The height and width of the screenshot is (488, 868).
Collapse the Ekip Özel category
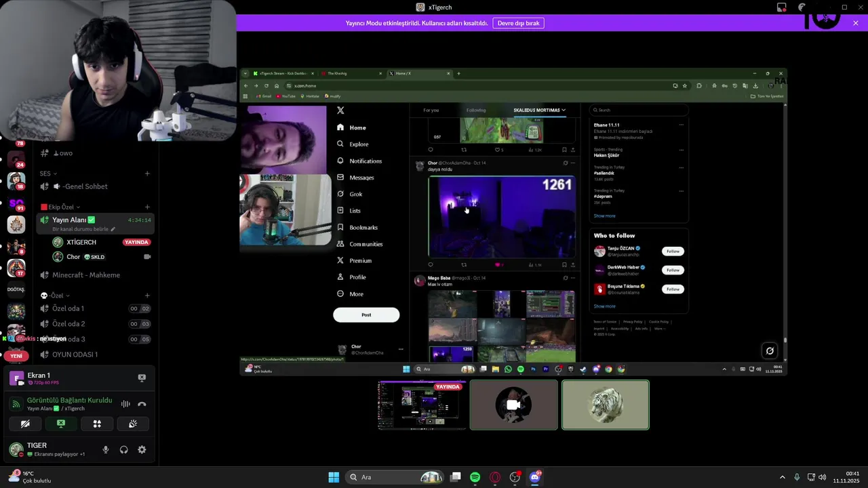point(61,207)
